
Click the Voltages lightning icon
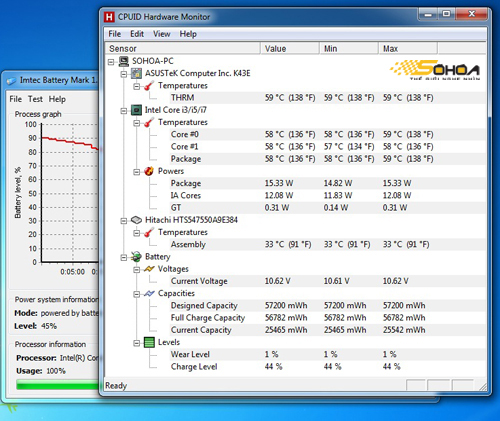(149, 269)
